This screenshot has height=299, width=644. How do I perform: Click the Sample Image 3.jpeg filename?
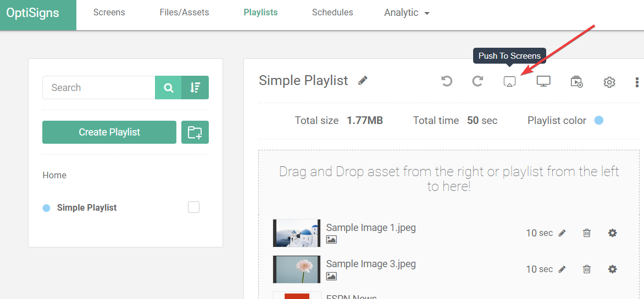371,264
